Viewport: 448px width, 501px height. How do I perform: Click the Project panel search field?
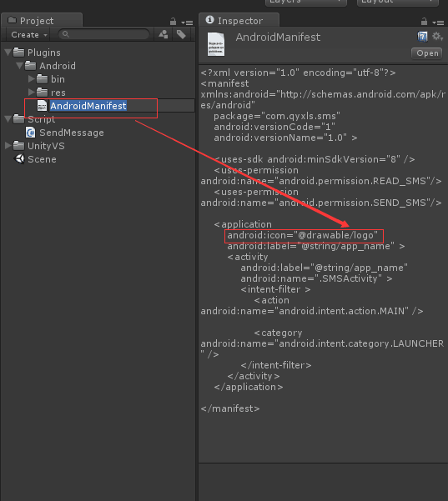pyautogui.click(x=104, y=34)
